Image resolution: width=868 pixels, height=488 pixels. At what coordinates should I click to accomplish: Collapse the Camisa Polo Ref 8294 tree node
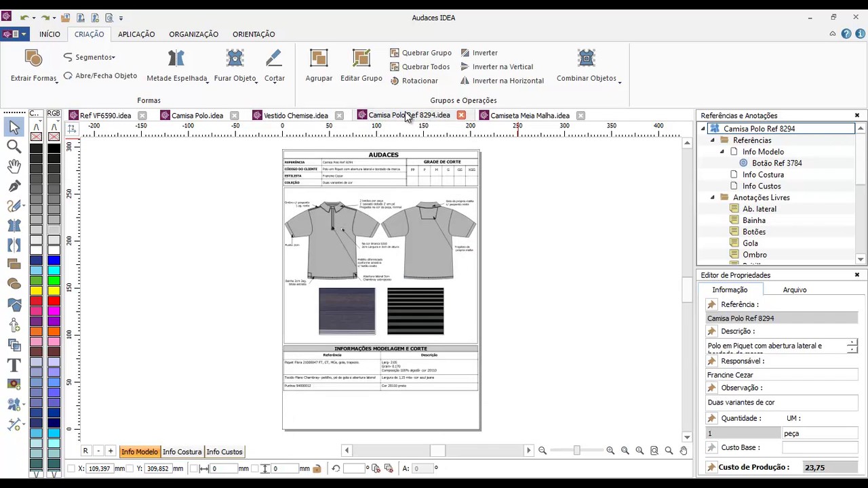point(703,128)
